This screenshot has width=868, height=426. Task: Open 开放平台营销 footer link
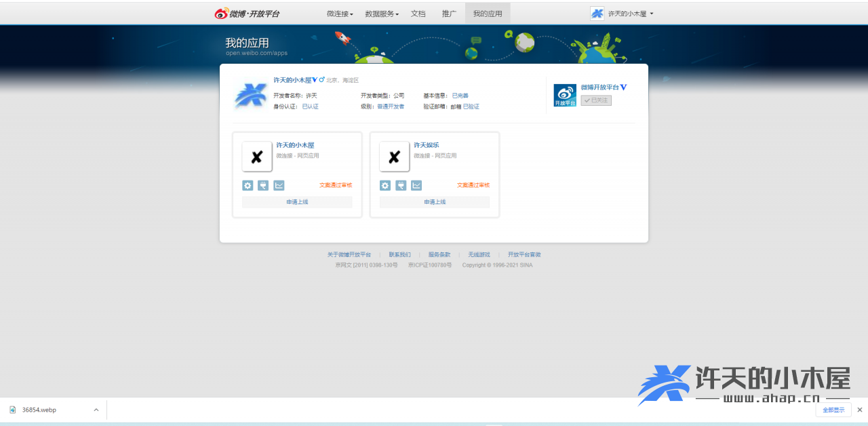pos(524,254)
